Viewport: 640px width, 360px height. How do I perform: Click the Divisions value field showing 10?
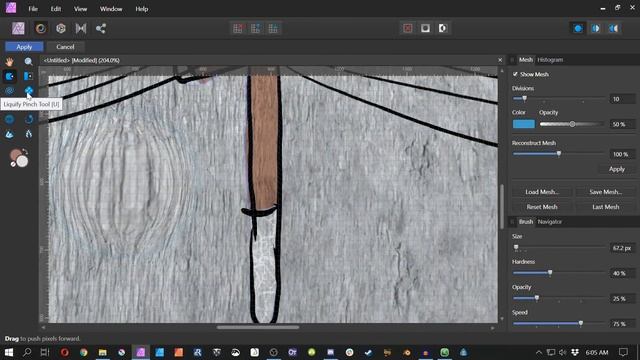(x=622, y=99)
